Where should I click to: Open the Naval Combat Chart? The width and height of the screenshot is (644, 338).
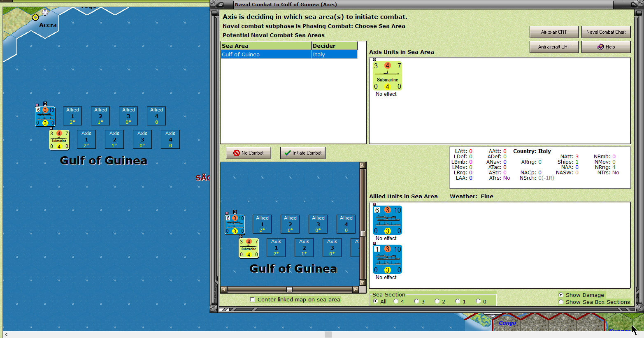pyautogui.click(x=606, y=32)
